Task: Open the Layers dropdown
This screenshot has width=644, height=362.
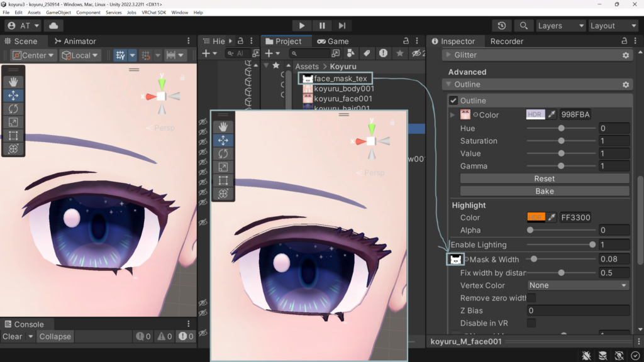Action: pos(560,25)
